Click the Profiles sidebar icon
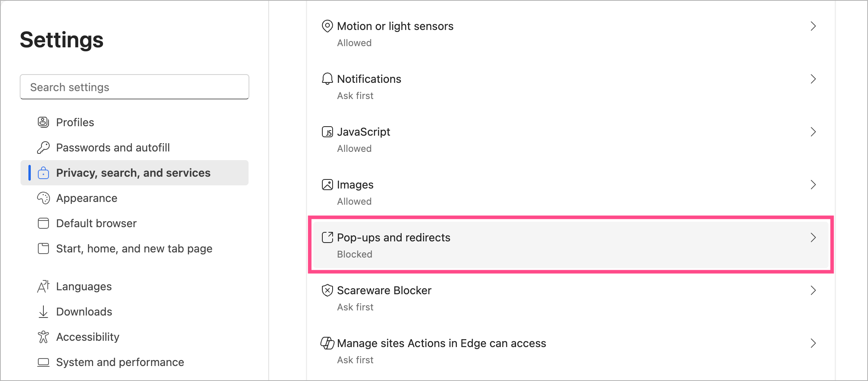This screenshot has width=868, height=381. coord(43,122)
